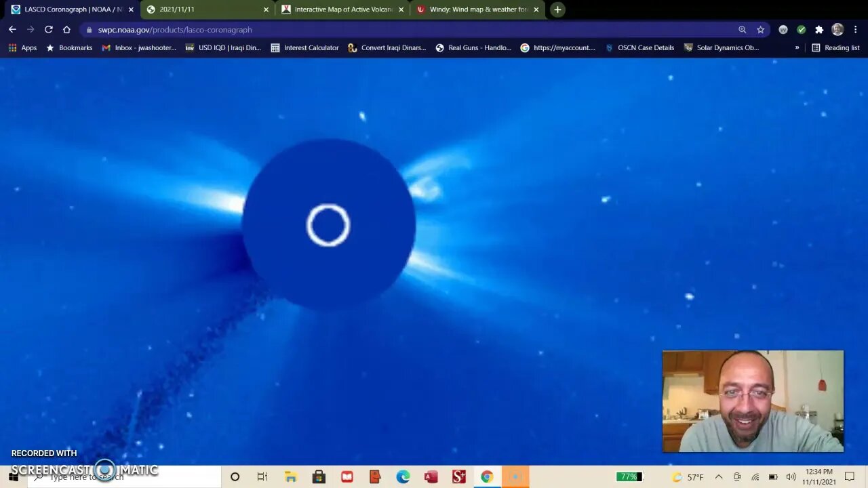Open the Extensions puzzle piece menu
Screen dimensions: 868x488
tap(819, 30)
